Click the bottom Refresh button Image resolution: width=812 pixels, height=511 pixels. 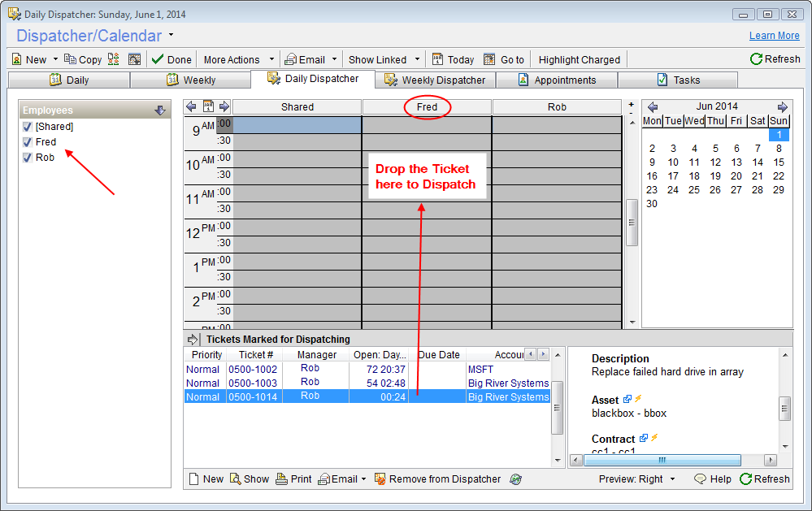764,479
